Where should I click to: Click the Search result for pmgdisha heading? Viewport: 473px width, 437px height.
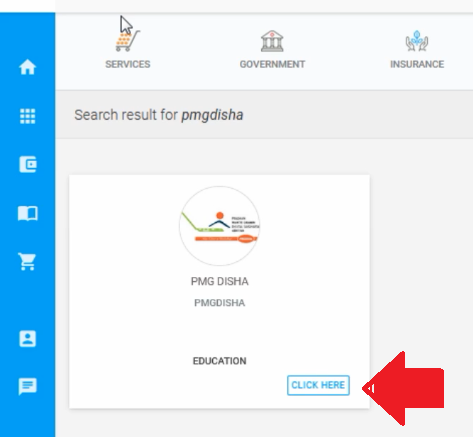pos(159,115)
